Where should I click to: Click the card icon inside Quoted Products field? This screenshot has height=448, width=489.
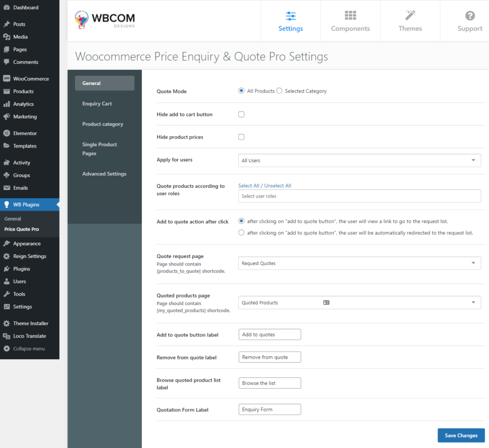click(326, 303)
